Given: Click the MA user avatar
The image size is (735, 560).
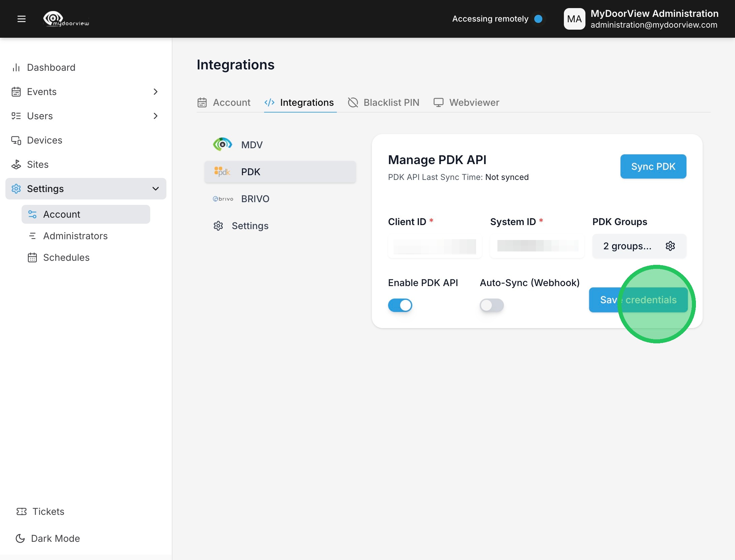Looking at the screenshot, I should (x=574, y=19).
